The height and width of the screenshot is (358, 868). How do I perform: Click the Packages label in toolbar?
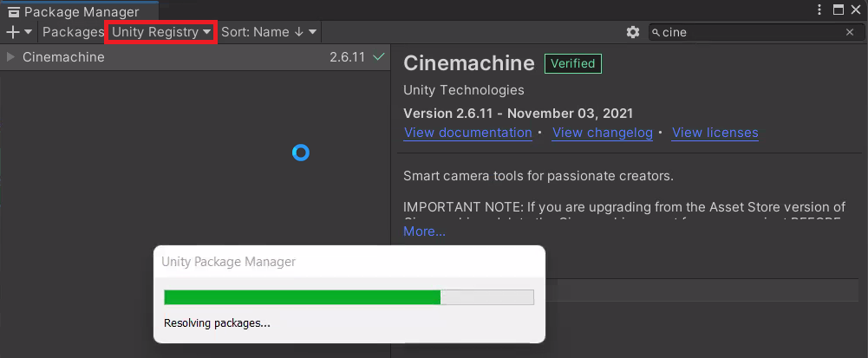[x=73, y=32]
